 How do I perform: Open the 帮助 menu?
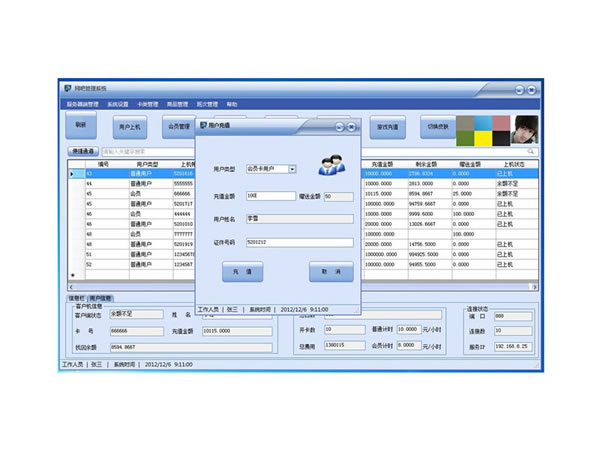(x=232, y=104)
